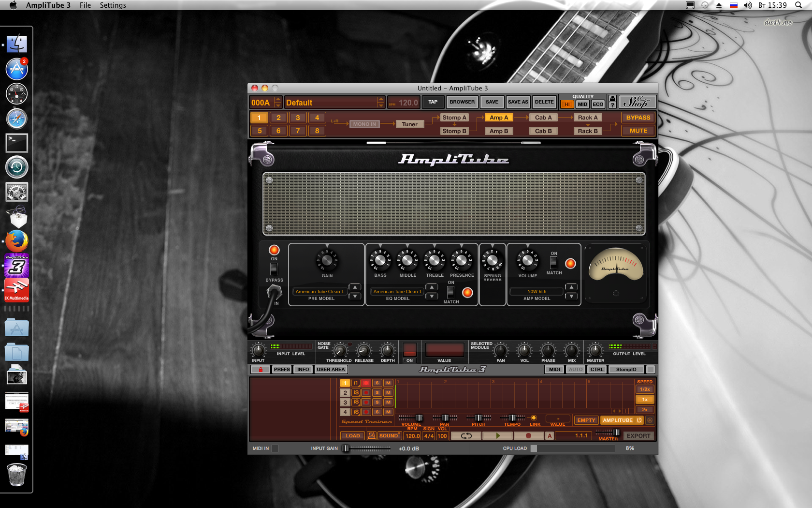Select previous PRE MODEL with the down arrow
This screenshot has height=508, width=812.
[355, 296]
